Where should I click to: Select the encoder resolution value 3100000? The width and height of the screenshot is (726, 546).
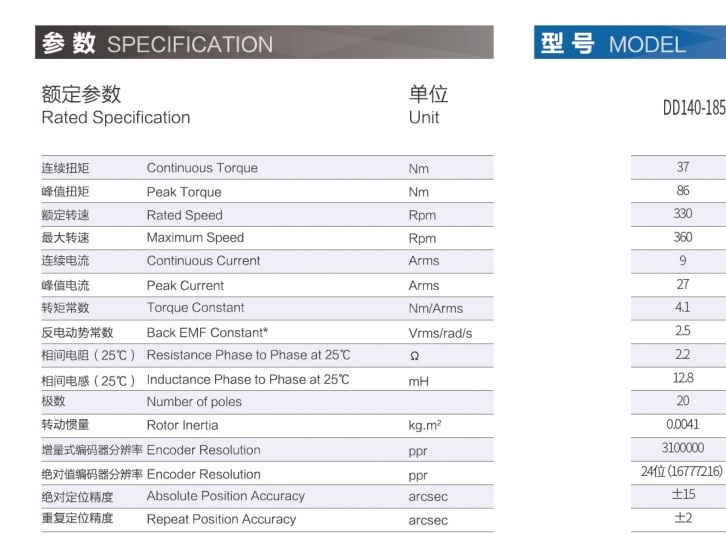point(683,449)
